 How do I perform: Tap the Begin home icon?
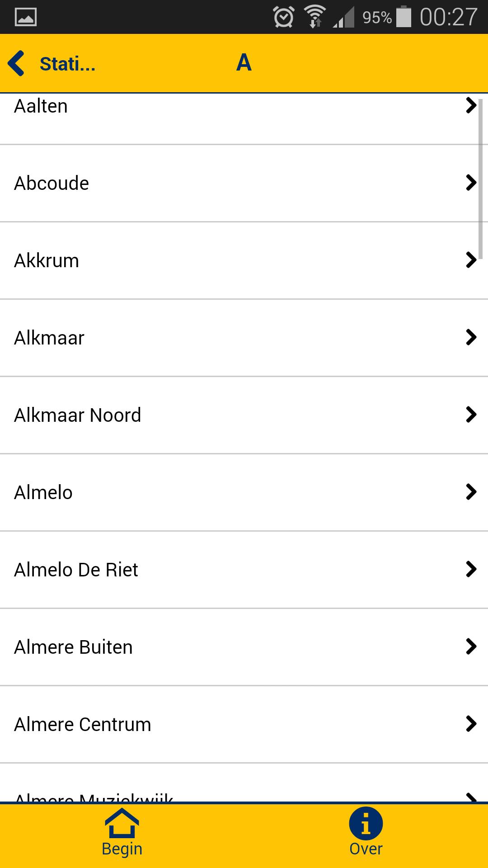click(x=122, y=824)
